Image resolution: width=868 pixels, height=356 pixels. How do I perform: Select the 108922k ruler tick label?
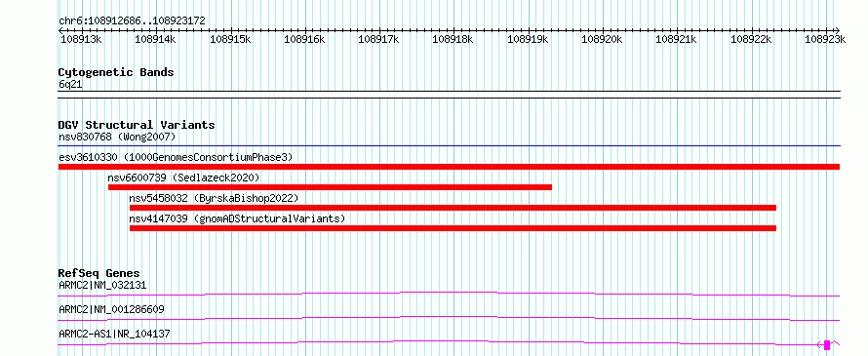coord(751,39)
